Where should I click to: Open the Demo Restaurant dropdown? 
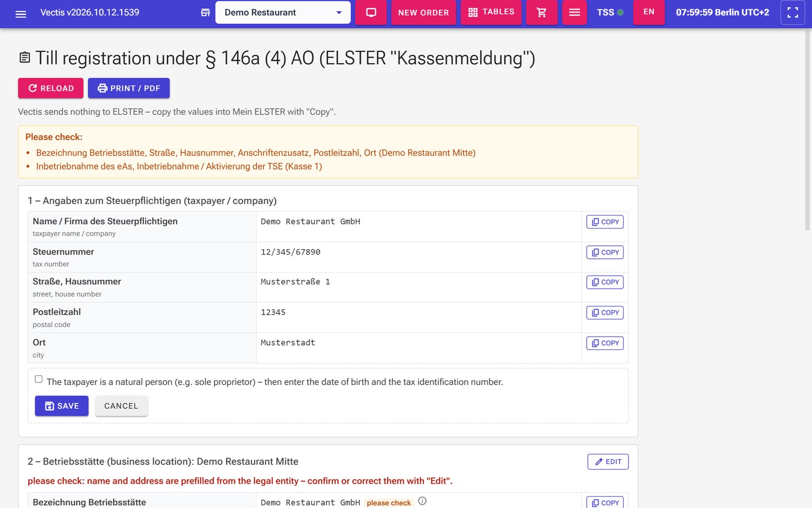click(x=283, y=12)
